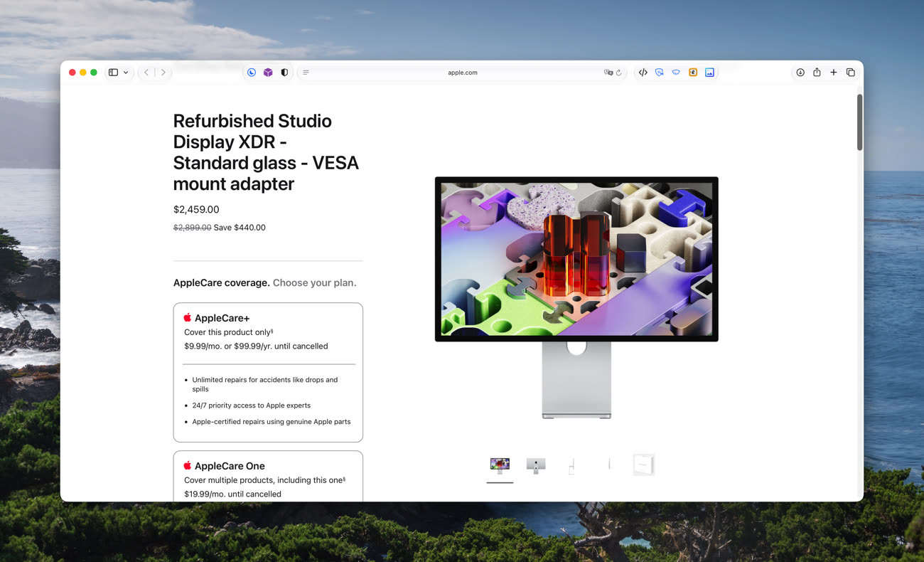The height and width of the screenshot is (562, 924).
Task: Reload the current page
Action: tap(618, 73)
